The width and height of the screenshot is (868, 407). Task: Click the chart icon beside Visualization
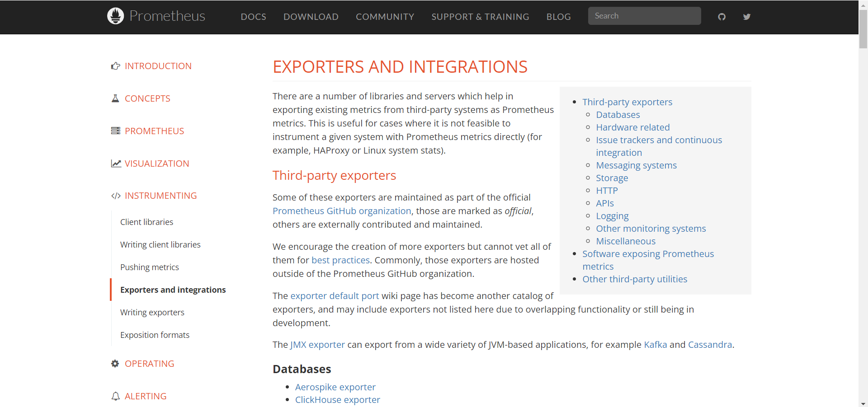(116, 164)
